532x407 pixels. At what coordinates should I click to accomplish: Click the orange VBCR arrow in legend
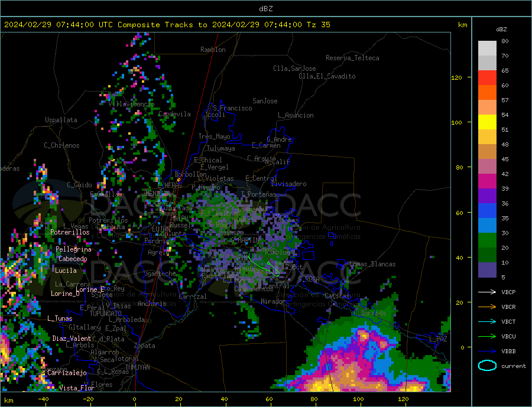(x=487, y=307)
